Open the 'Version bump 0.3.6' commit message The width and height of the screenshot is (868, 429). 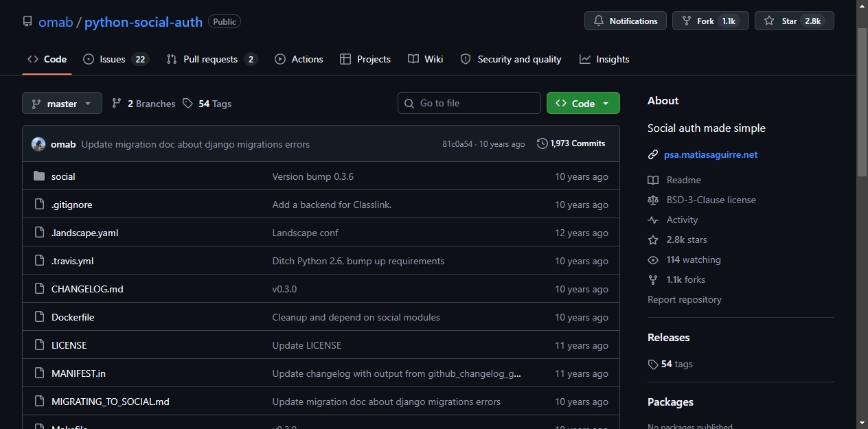313,176
